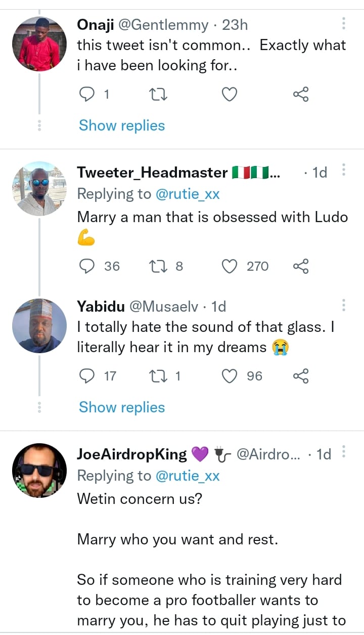This screenshot has height=635, width=364.
Task: Open more options for Yabidu's tweet
Action: 344,305
